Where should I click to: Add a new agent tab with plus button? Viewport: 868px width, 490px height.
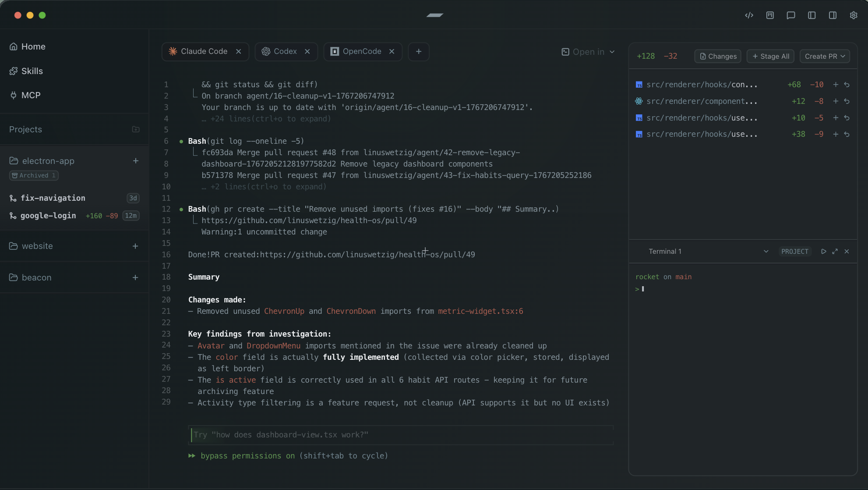tap(419, 51)
